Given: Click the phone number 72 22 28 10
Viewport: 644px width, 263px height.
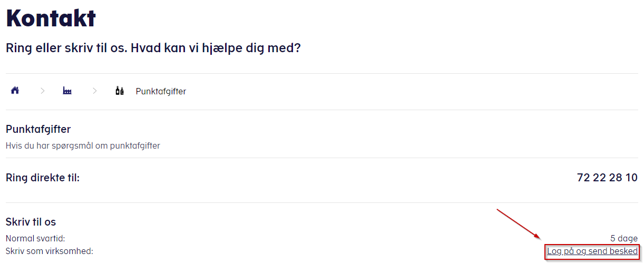Looking at the screenshot, I should coord(607,178).
